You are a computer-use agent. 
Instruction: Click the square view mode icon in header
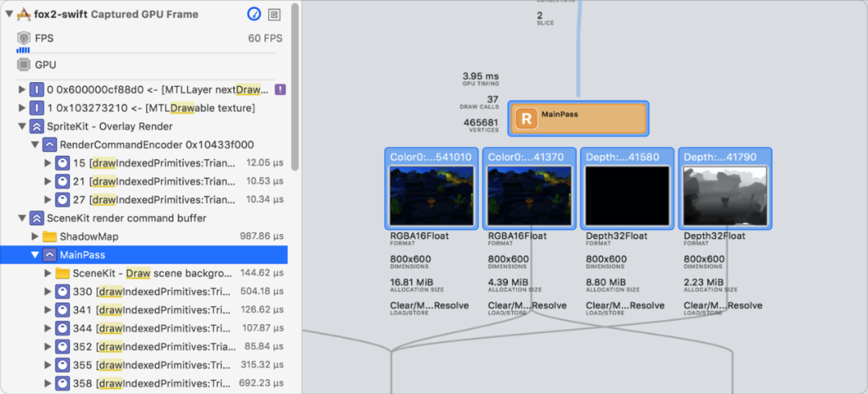point(273,14)
